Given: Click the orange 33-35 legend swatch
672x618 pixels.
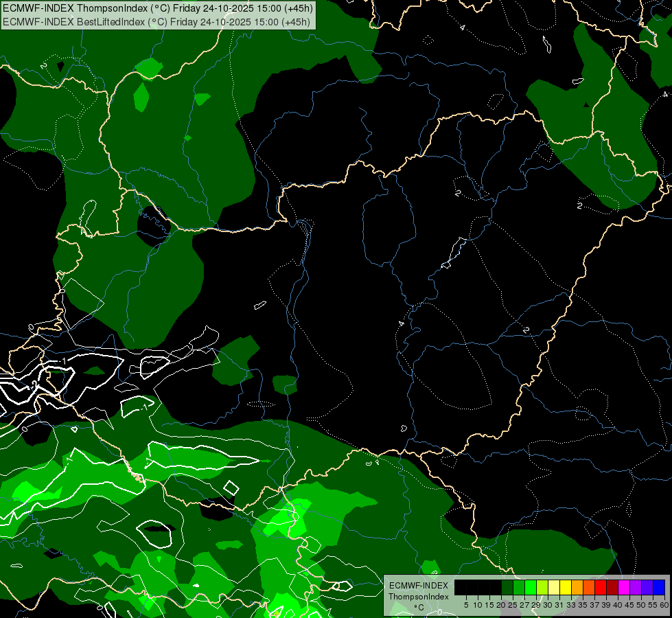Looking at the screenshot, I should 577,587.
